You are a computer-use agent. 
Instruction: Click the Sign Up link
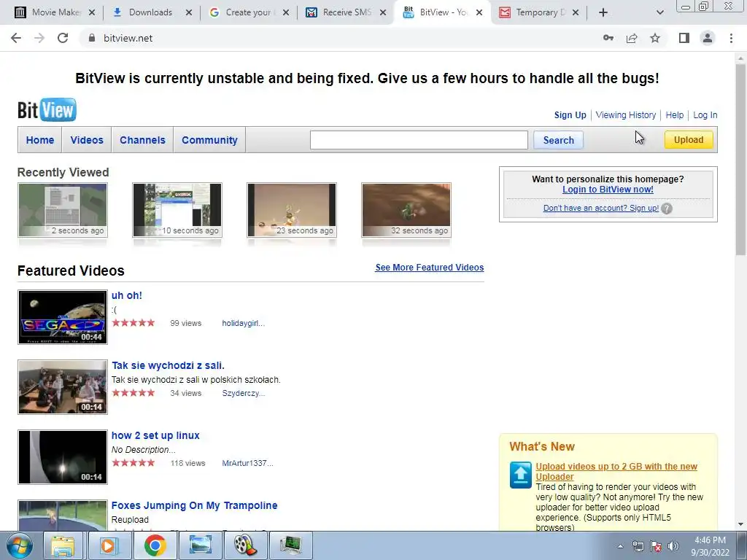[570, 114]
